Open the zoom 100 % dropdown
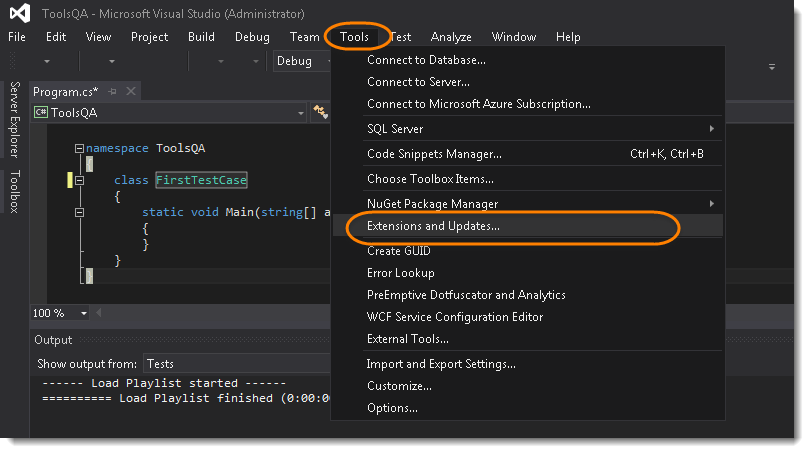Image resolution: width=809 pixels, height=453 pixels. click(84, 313)
